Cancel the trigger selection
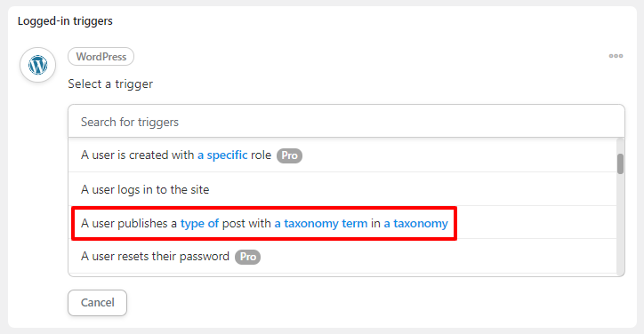This screenshot has height=334, width=644. click(x=97, y=303)
